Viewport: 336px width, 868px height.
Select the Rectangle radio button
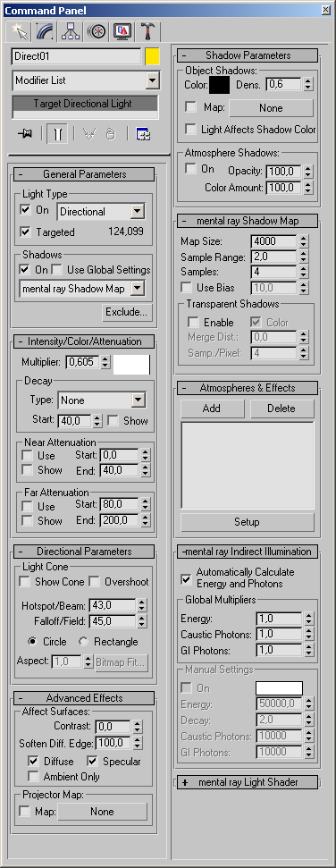point(84,642)
